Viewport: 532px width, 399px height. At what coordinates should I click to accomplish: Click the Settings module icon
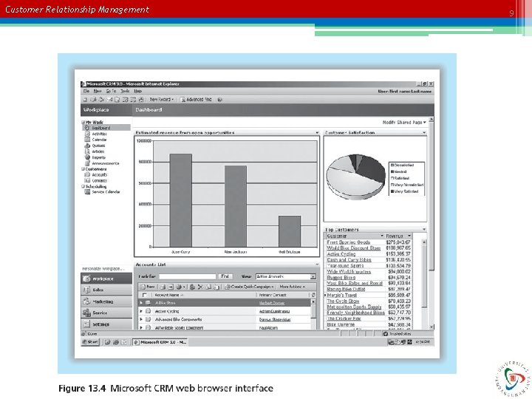coord(87,324)
